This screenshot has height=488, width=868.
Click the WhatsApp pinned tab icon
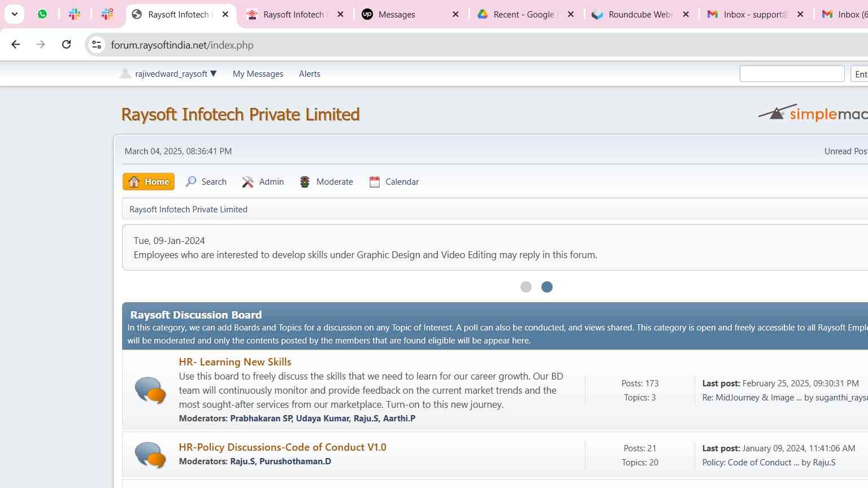click(42, 14)
